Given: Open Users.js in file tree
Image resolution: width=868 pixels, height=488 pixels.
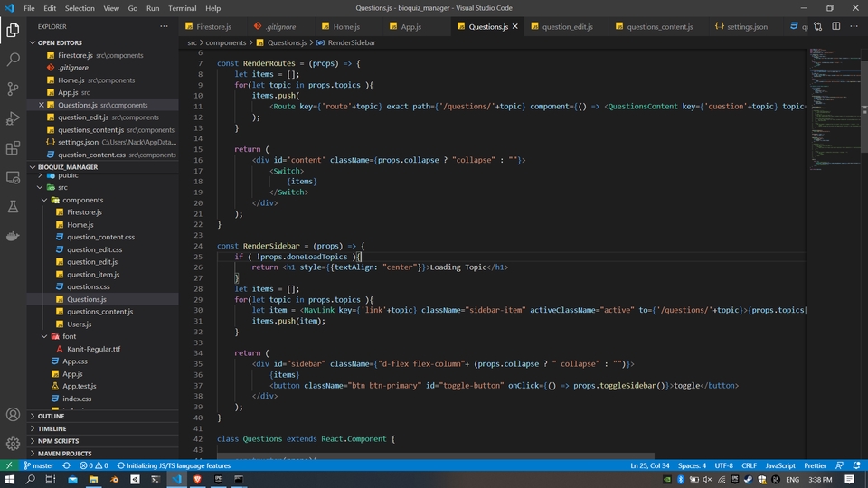Looking at the screenshot, I should pyautogui.click(x=80, y=324).
